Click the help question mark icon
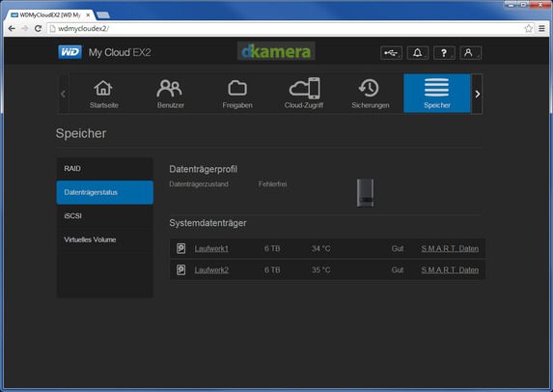Image resolution: width=553 pixels, height=392 pixels. 444,53
